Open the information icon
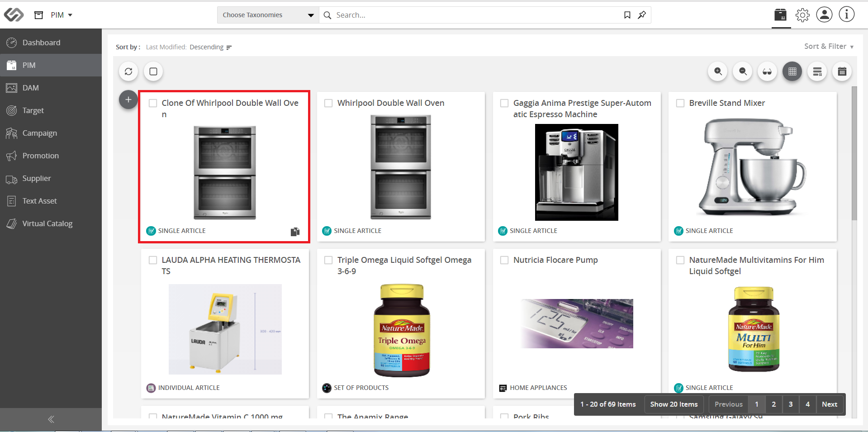Viewport: 868px width, 432px height. point(846,14)
